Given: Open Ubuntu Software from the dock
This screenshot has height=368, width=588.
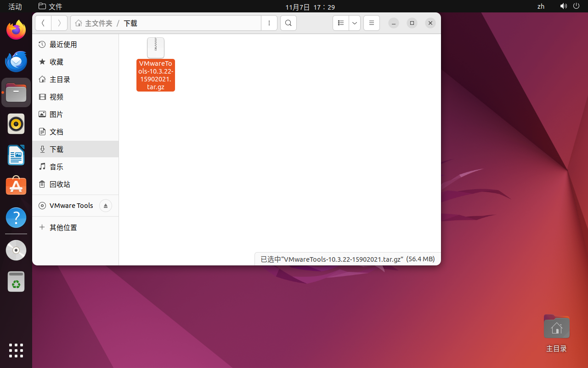Looking at the screenshot, I should 16,186.
